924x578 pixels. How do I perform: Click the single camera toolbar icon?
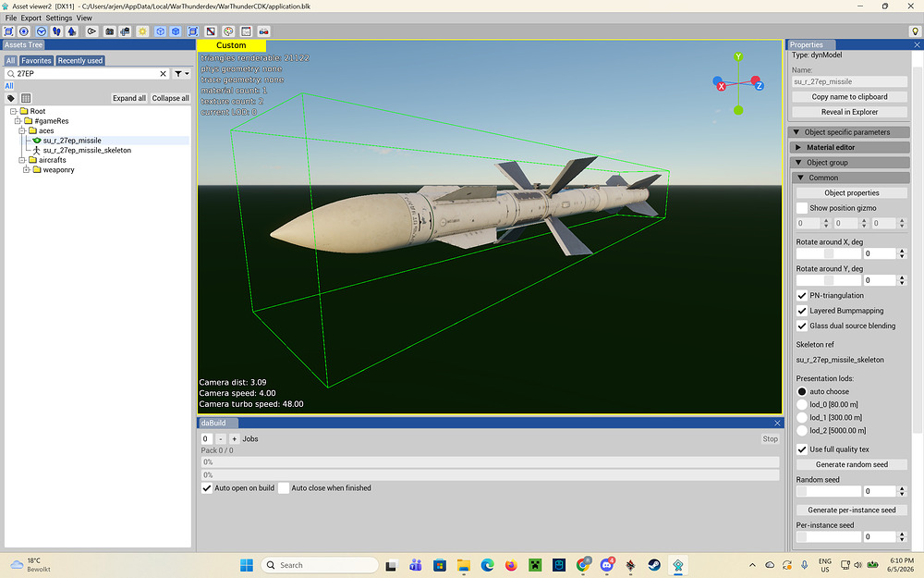(110, 31)
